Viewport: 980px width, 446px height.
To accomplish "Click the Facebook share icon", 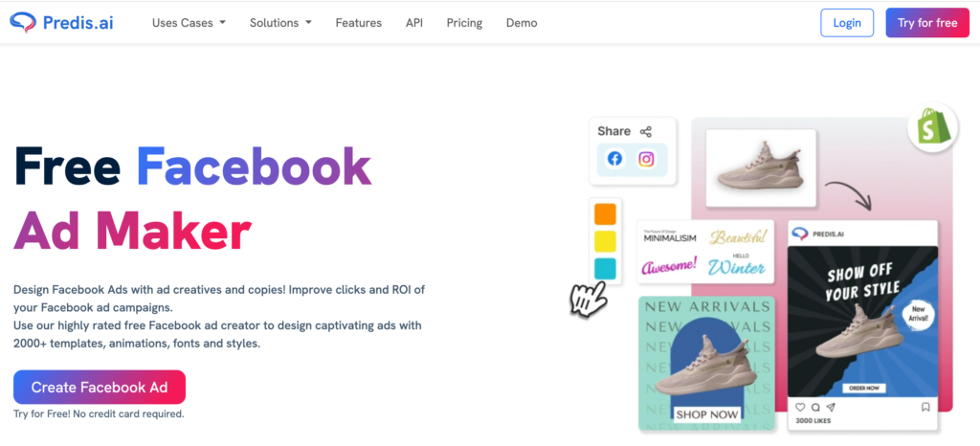I will tap(614, 159).
